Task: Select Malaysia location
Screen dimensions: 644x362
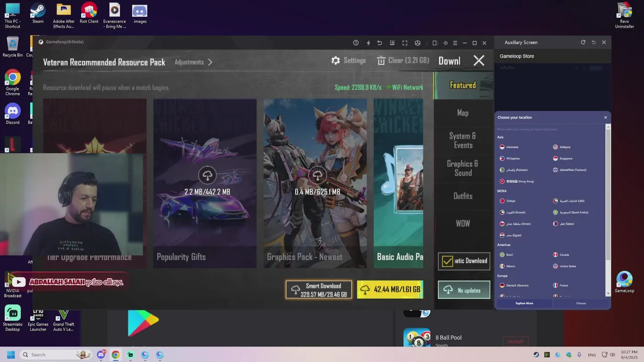Action: [562, 147]
